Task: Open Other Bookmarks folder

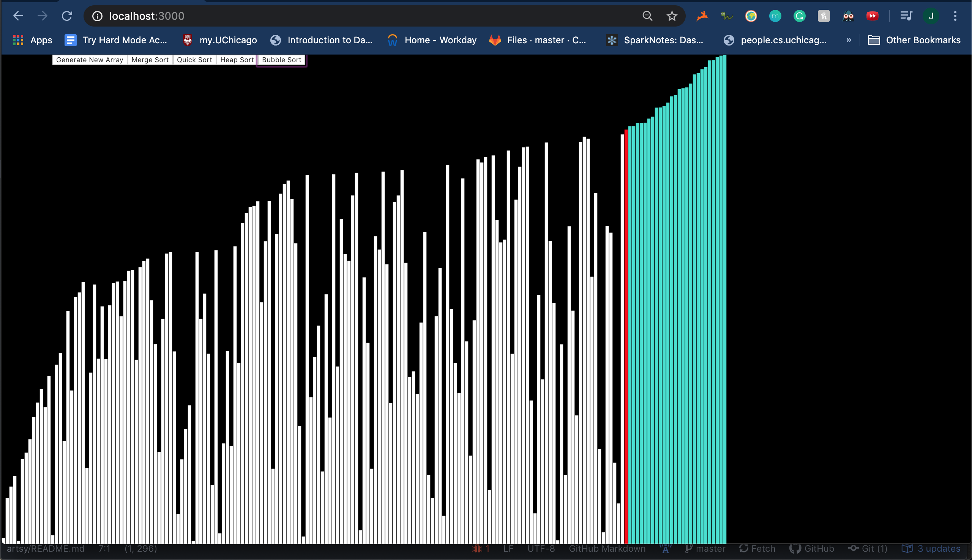Action: [x=914, y=40]
